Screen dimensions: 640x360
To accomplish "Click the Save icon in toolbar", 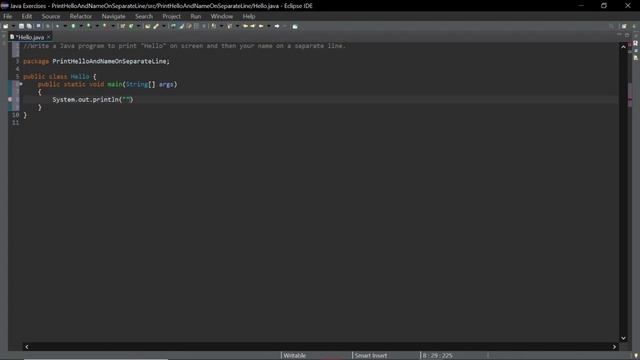I will click(x=21, y=26).
